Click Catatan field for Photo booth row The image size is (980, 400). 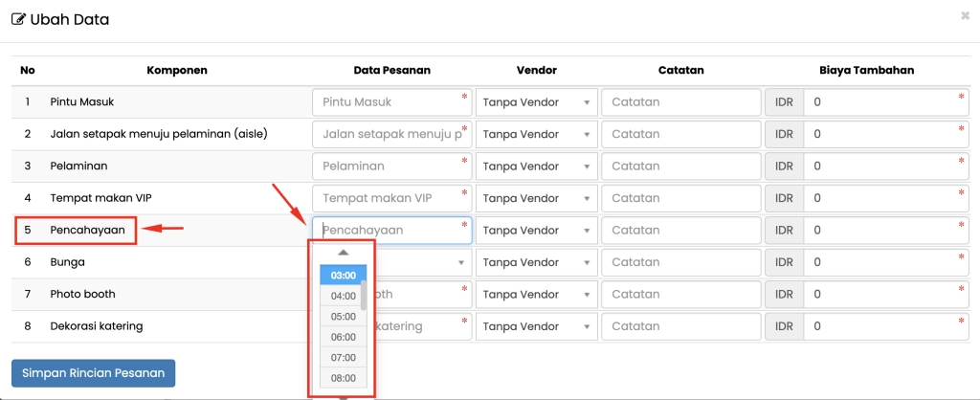(679, 295)
